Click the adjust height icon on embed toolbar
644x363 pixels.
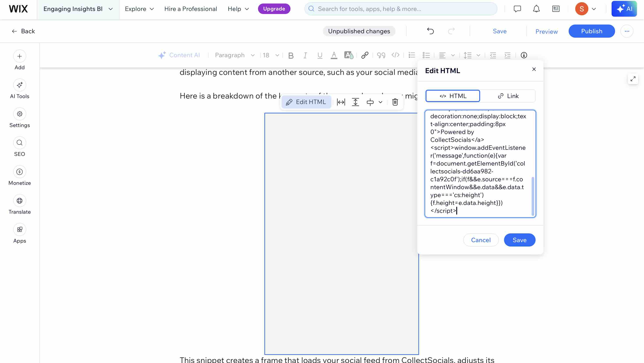[355, 102]
